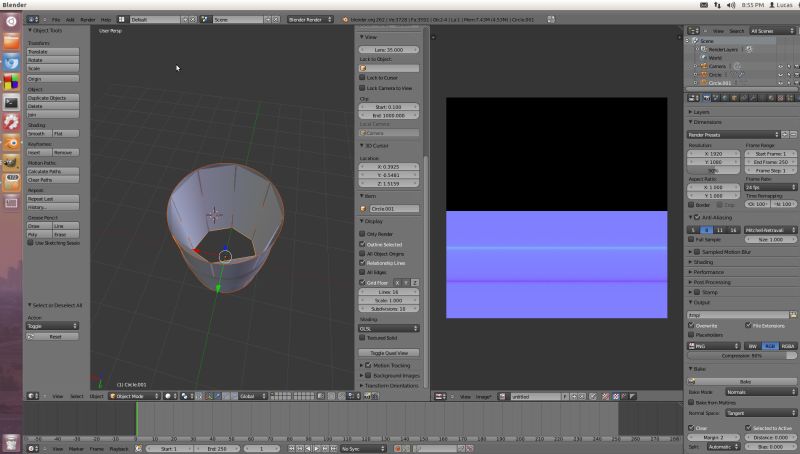Click the image editor type icon
Screen dimensions: 800x454
pos(440,396)
